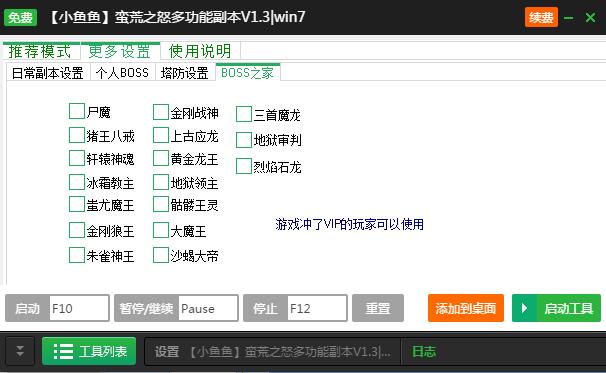Viewport: 606px width, 373px height.
Task: Enable the 尸魔 checkbox
Action: pyautogui.click(x=77, y=111)
